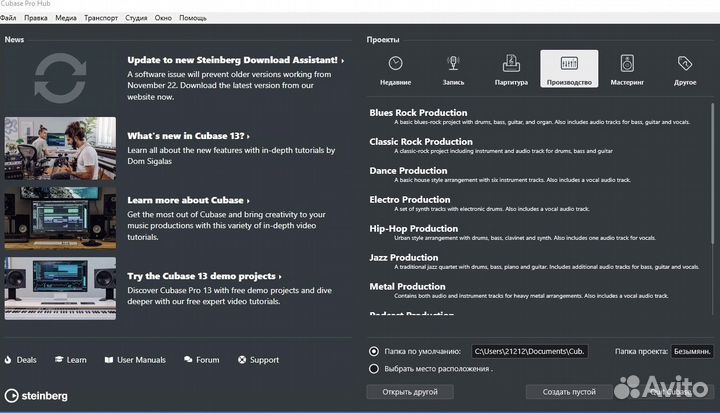Select the Other category tag icon
Viewport: 720px width, 413px height.
click(x=685, y=63)
